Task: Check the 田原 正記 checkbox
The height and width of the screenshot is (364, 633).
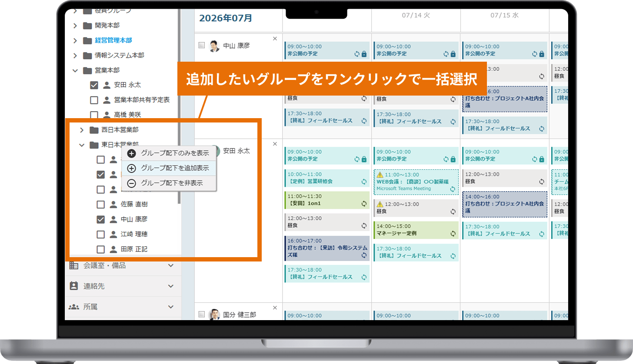Action: pos(100,249)
